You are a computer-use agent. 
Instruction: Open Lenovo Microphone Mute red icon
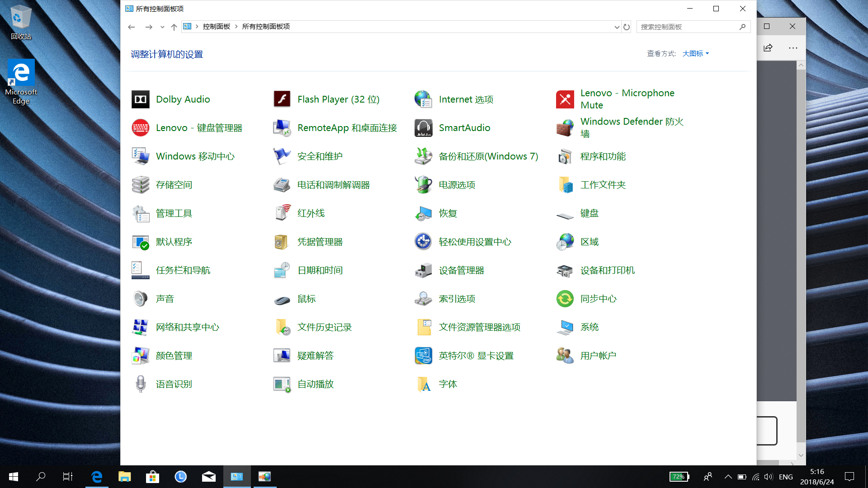coord(565,99)
